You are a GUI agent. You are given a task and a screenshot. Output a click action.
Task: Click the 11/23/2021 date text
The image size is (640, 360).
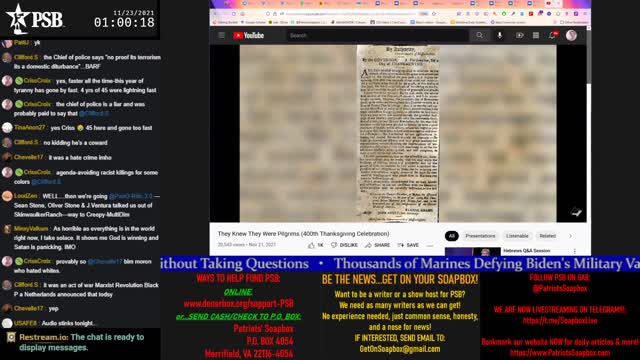pyautogui.click(x=133, y=13)
